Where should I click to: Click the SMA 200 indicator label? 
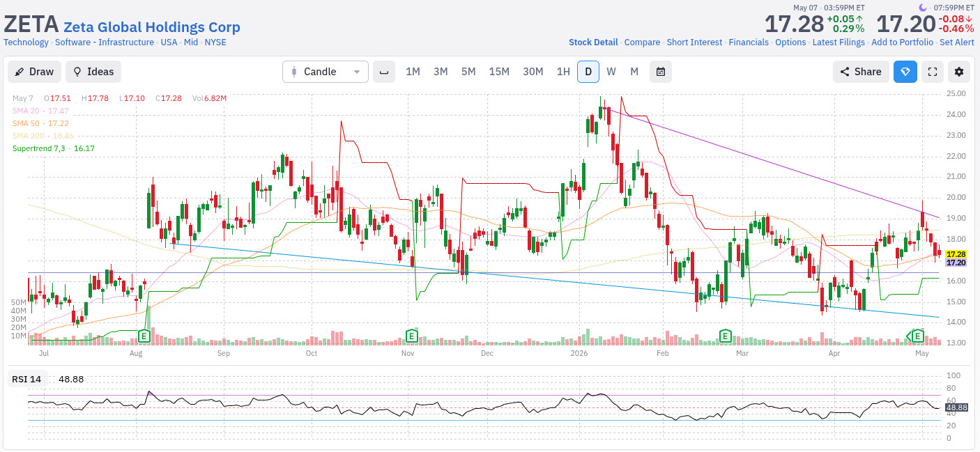[43, 136]
